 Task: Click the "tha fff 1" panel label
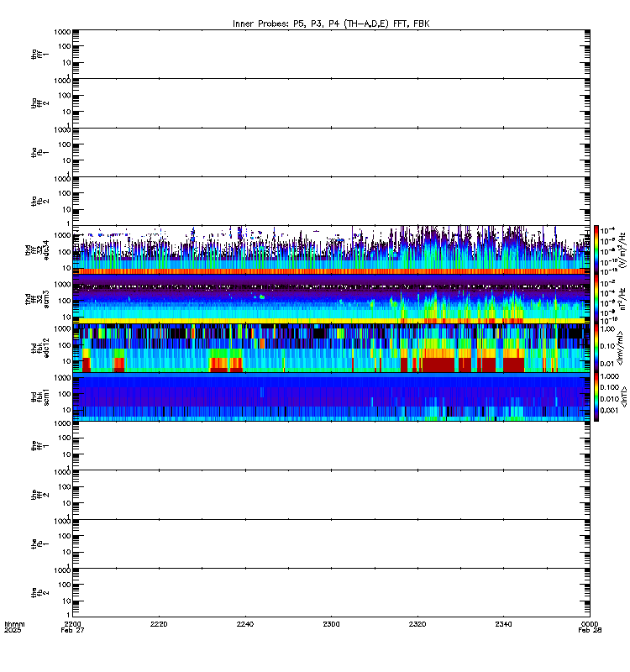coord(40,55)
